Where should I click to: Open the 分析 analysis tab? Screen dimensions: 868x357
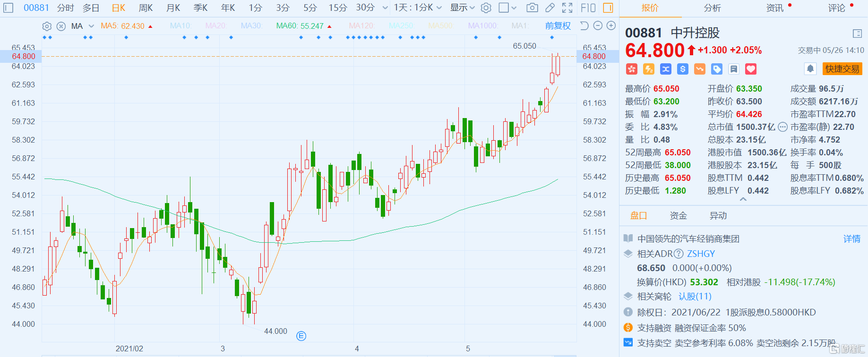pyautogui.click(x=713, y=8)
